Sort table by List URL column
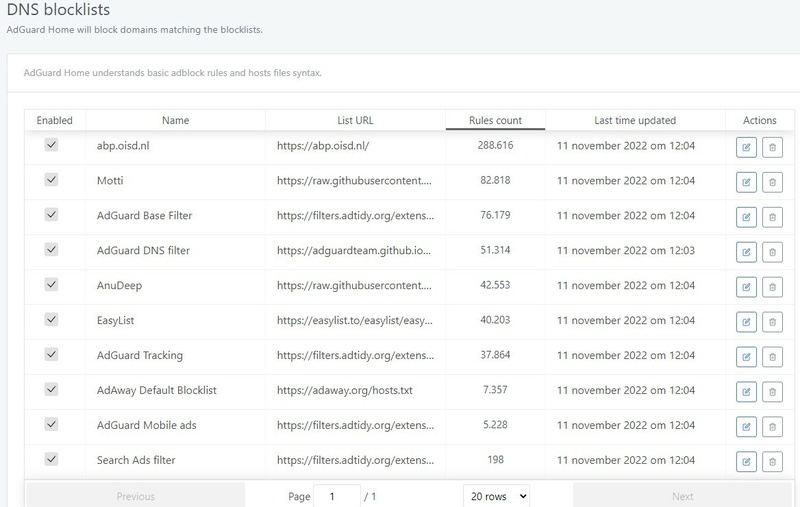Image resolution: width=800 pixels, height=507 pixels. click(355, 120)
